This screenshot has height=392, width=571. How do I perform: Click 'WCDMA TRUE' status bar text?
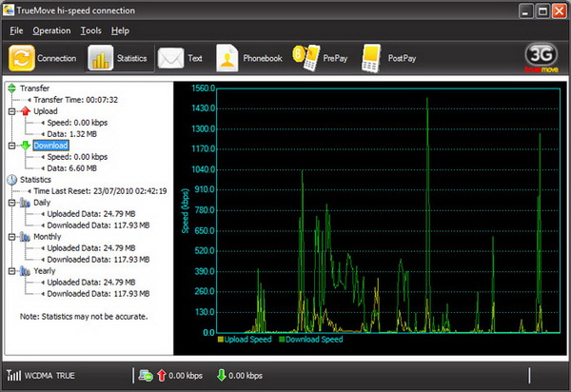[49, 375]
